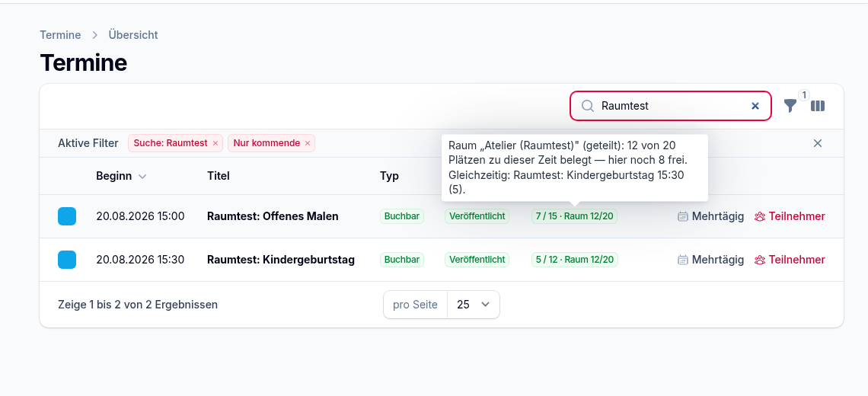The width and height of the screenshot is (868, 396).
Task: Open 'Raumtest: Kindergeburtstag' entry
Action: click(x=281, y=260)
